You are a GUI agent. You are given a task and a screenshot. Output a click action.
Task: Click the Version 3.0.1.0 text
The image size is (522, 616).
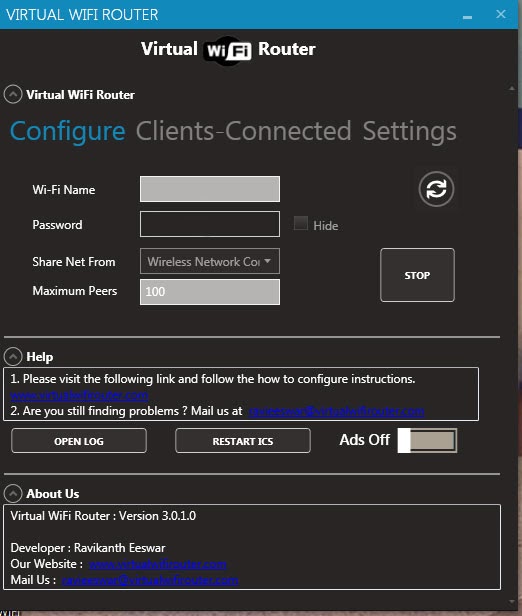pos(158,515)
